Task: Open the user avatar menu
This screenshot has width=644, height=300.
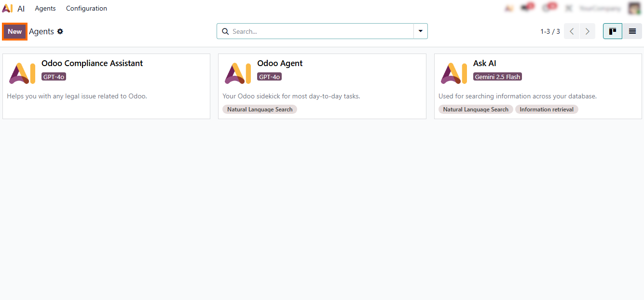Action: (x=634, y=8)
